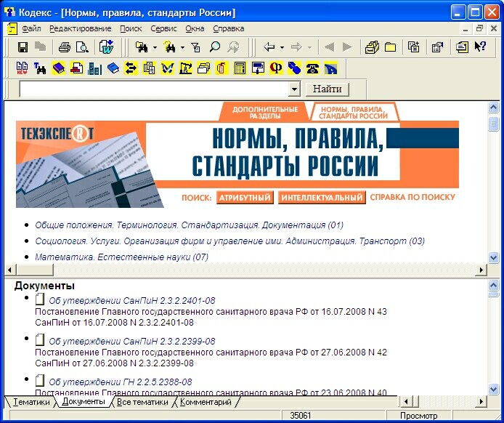Viewport: 504px width, 423px height.
Task: Click the АТРИБУТНЫЙ search button
Action: 245,197
